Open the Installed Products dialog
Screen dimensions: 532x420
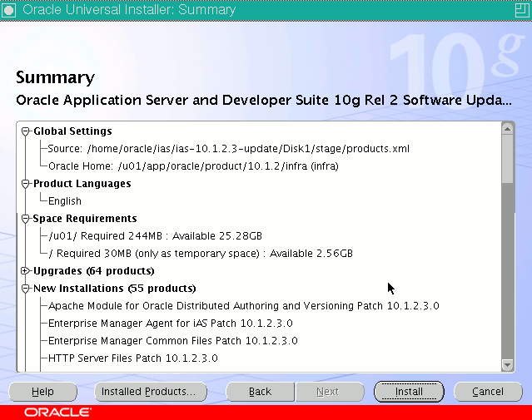[x=151, y=392]
